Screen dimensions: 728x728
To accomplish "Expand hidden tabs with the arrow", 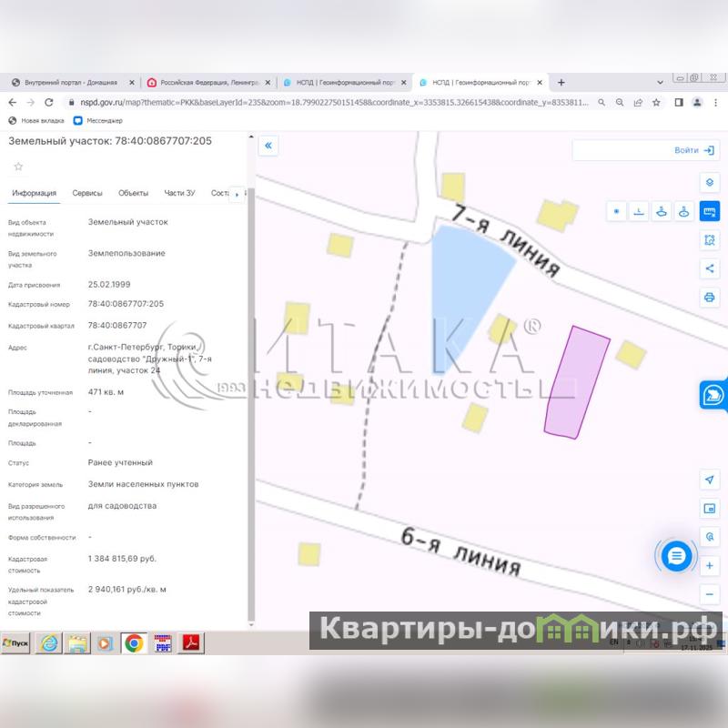I will pyautogui.click(x=237, y=194).
